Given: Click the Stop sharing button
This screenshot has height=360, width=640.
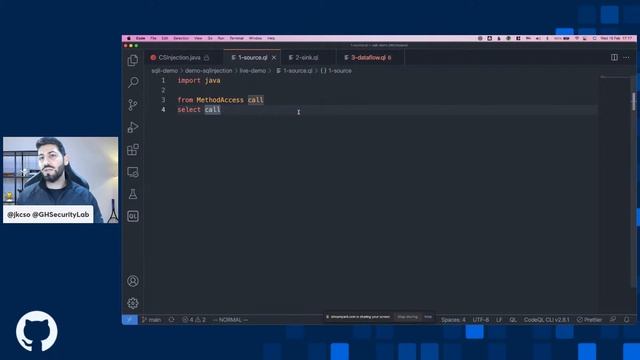Looking at the screenshot, I should 407,317.
